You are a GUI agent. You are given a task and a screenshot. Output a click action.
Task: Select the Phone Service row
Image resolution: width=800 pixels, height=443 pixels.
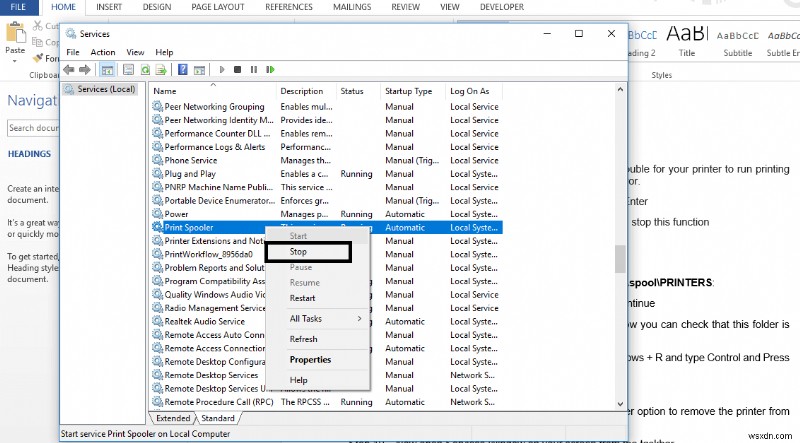tap(327, 160)
